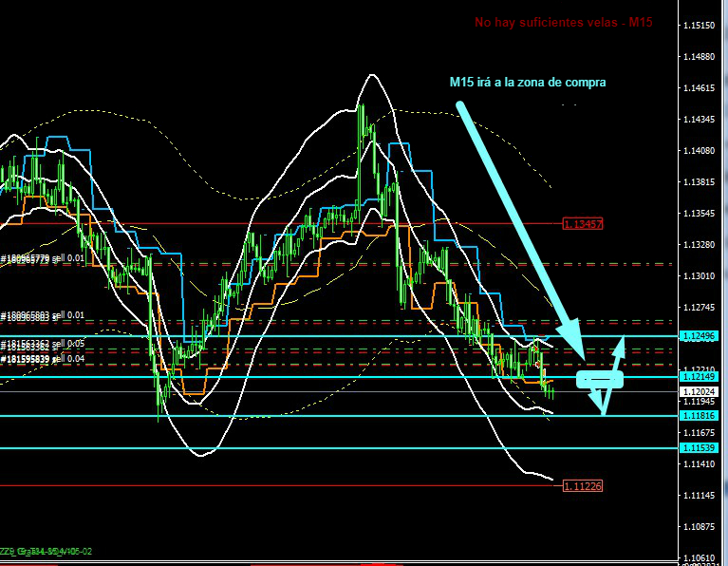Select the cyan 1.11539 price tag
Image resolution: width=728 pixels, height=566 pixels.
click(x=700, y=448)
